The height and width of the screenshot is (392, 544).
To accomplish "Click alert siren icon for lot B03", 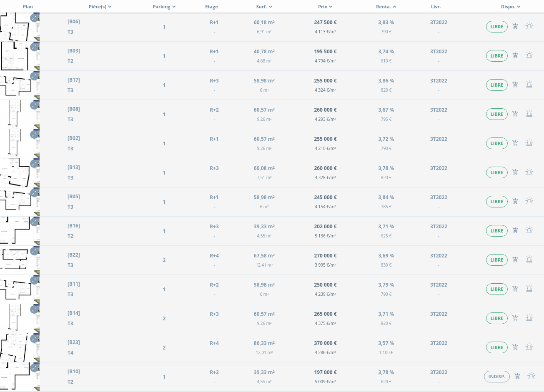I will point(529,55).
